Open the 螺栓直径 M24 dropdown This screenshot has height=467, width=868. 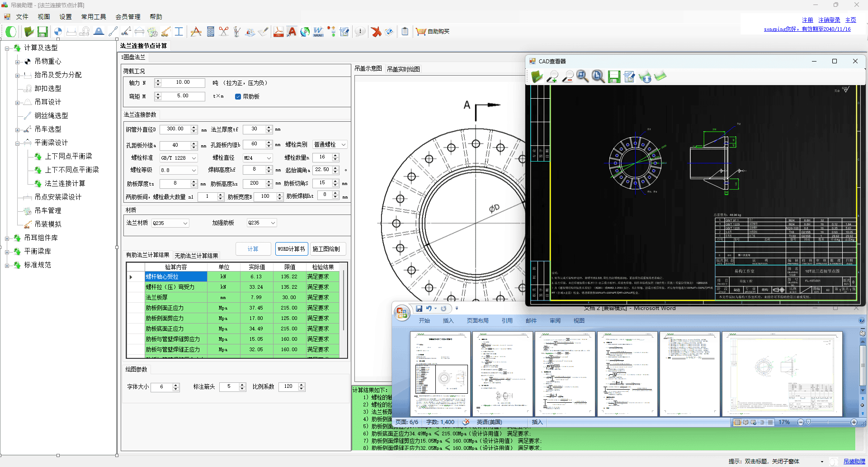[269, 158]
